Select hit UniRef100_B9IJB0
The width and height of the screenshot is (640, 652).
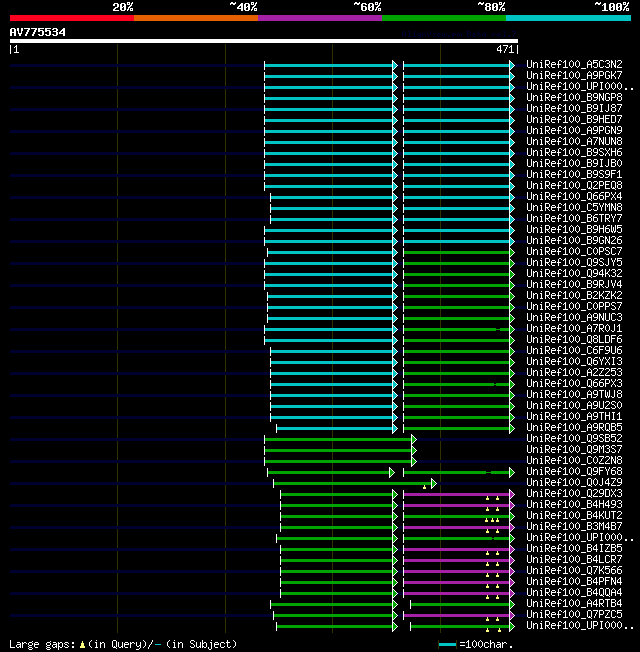coord(574,163)
